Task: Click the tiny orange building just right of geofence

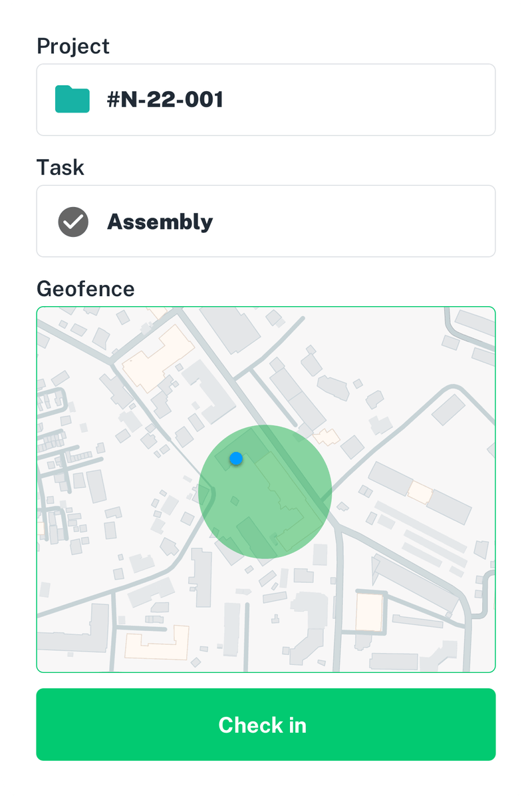Action: (327, 437)
